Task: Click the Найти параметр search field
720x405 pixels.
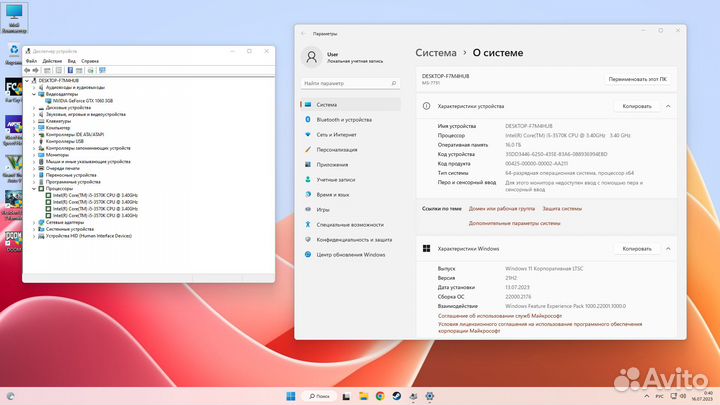Action: tap(350, 83)
